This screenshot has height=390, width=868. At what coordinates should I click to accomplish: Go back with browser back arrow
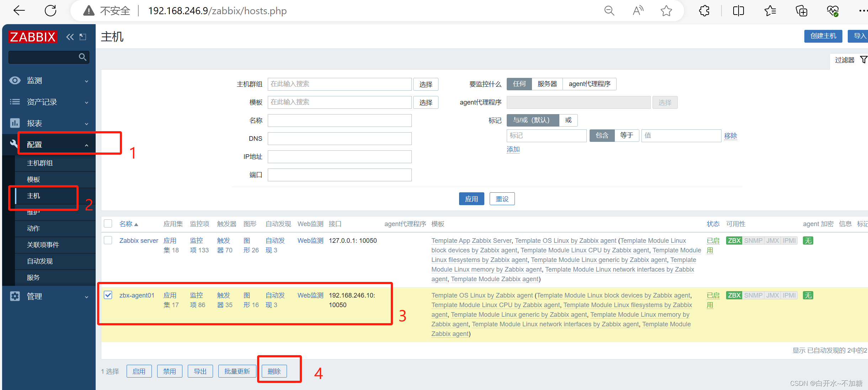pos(19,11)
